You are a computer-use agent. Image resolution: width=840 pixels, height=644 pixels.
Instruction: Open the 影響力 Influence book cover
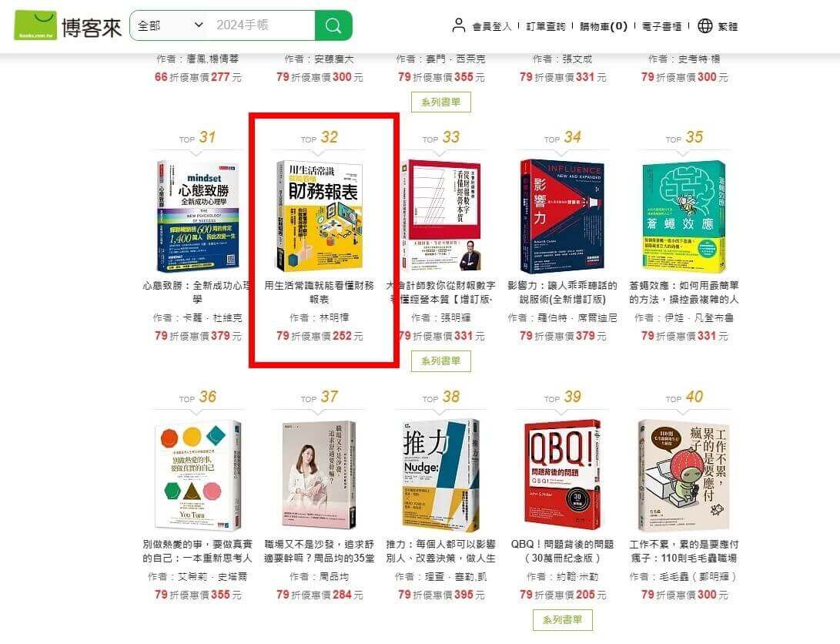click(x=563, y=216)
